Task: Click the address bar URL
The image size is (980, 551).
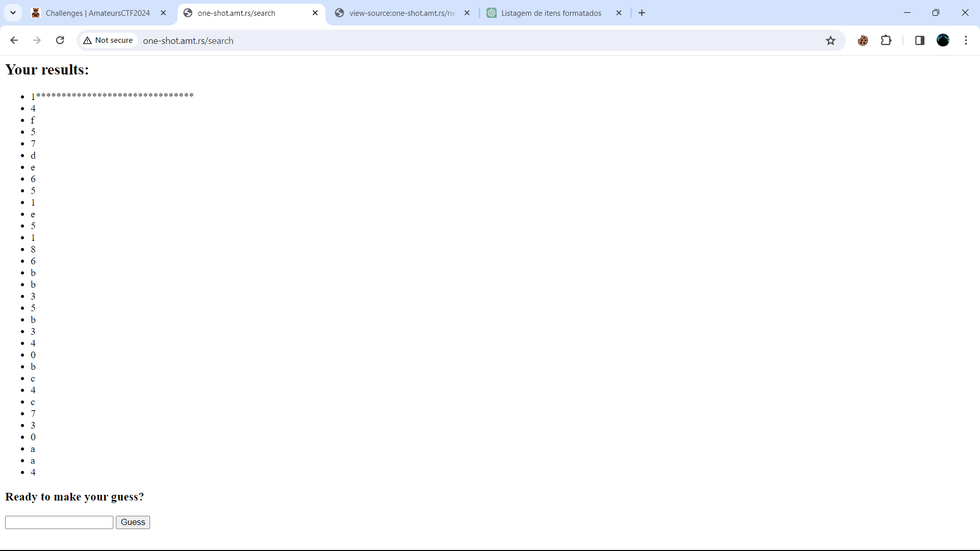Action: coord(188,41)
